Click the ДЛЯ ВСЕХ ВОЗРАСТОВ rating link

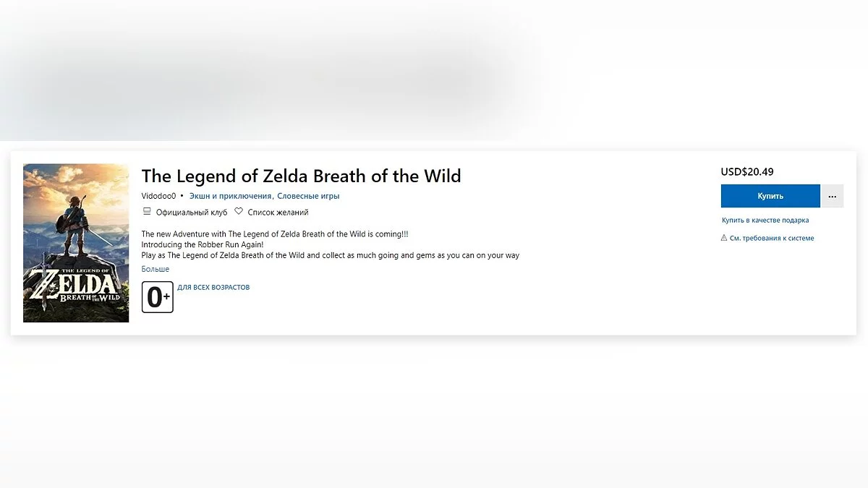[x=213, y=288]
